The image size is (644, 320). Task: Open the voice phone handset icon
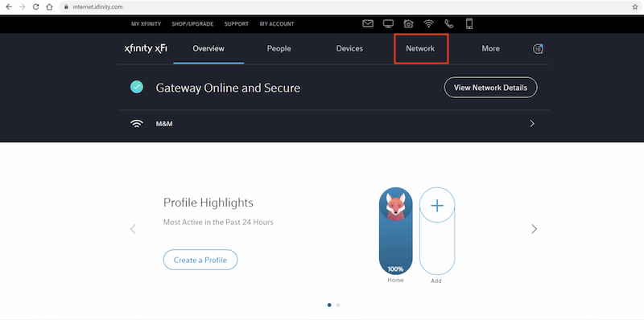tap(449, 24)
